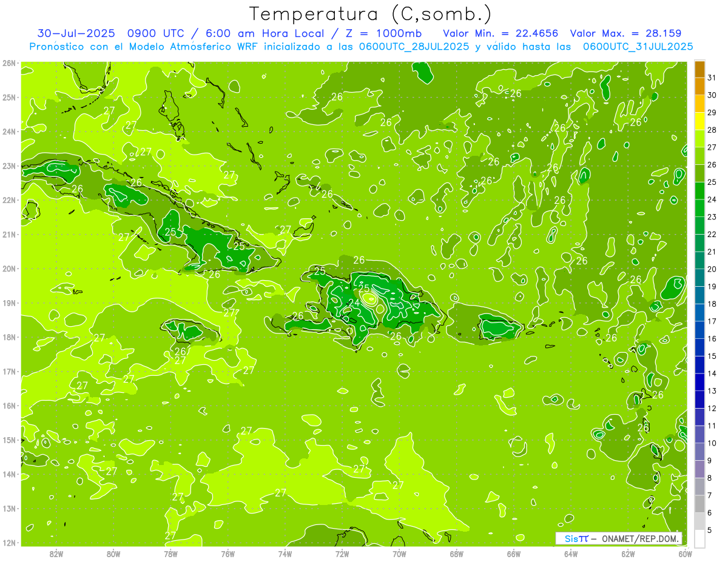Click the '68W' longitude axis label

coord(457,554)
